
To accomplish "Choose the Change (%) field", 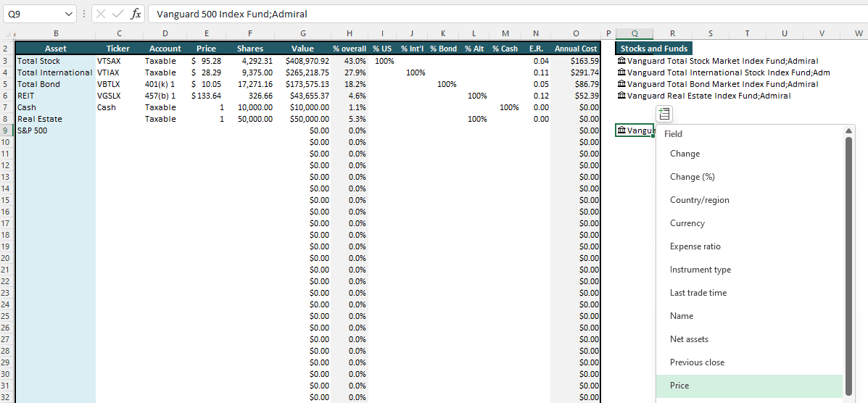I will pos(750,177).
